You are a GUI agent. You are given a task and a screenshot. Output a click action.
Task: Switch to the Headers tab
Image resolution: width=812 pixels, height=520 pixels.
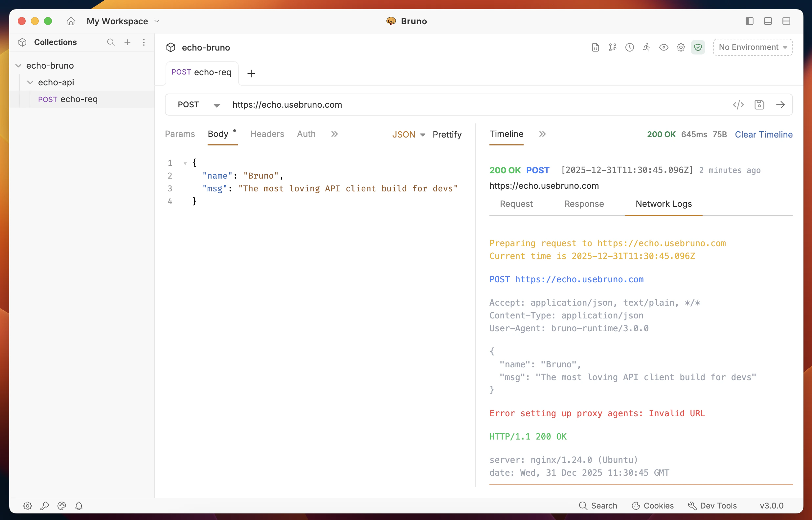point(267,134)
